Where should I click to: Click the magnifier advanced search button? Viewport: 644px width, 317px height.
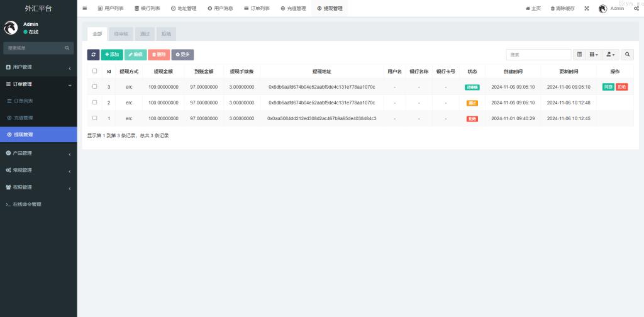click(x=628, y=55)
